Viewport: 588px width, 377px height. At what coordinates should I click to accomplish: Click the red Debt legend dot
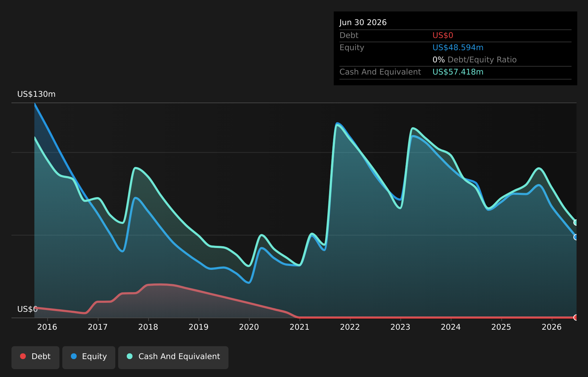[23, 356]
